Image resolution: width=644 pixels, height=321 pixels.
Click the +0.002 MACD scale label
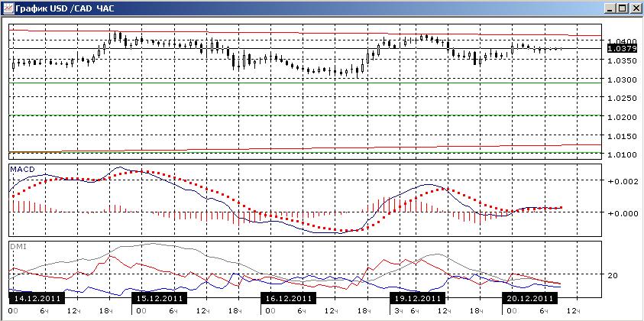click(624, 181)
